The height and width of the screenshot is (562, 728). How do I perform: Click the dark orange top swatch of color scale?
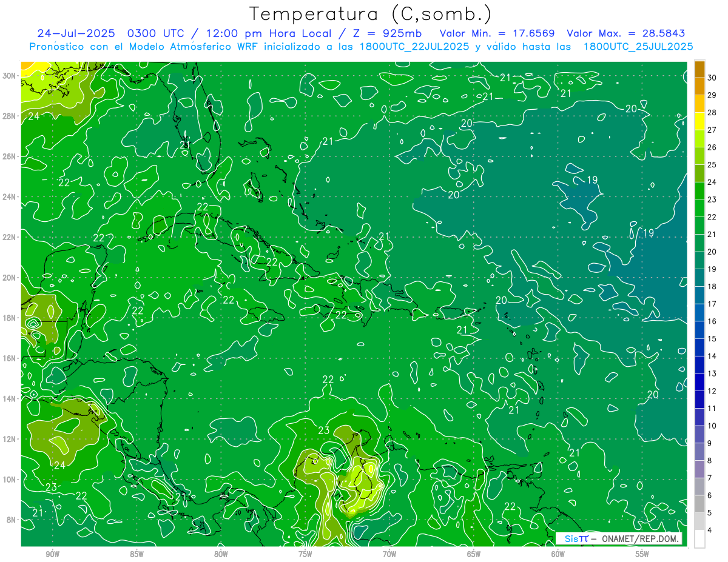699,69
